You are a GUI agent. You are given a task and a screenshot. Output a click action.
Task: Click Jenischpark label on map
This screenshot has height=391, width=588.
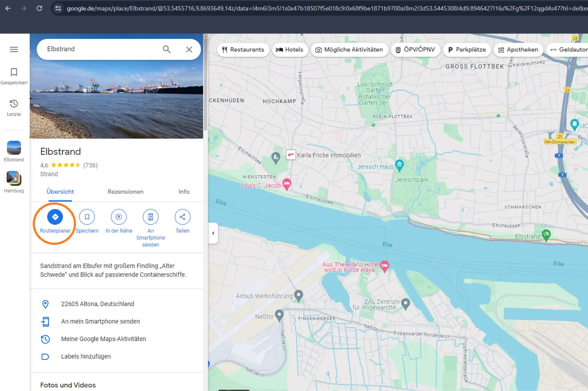point(412,180)
